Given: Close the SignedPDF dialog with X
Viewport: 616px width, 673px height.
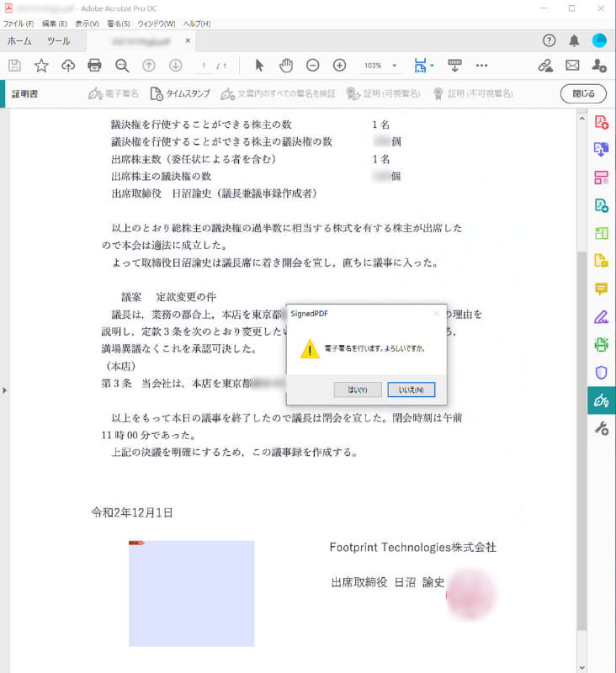Looking at the screenshot, I should 436,314.
